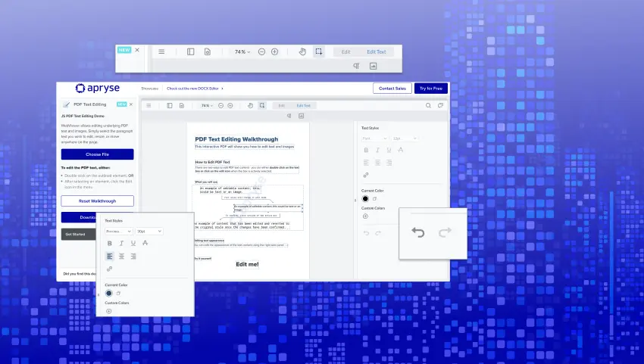Click zoom in icon in main viewer toolbar
The width and height of the screenshot is (644, 364).
[230, 105]
